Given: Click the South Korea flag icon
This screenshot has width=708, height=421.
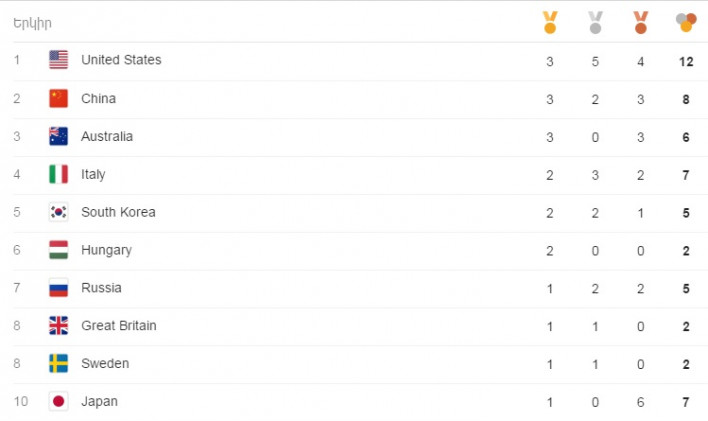Looking at the screenshot, I should point(59,212).
